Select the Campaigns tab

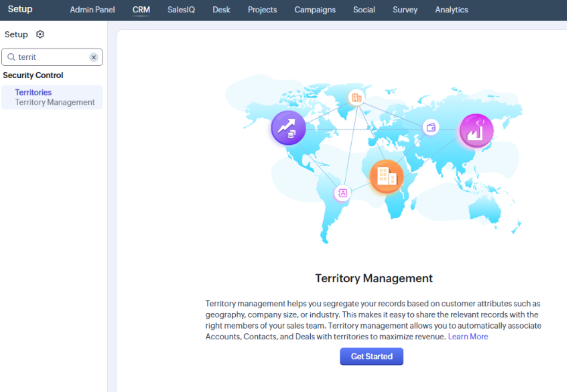pos(315,10)
